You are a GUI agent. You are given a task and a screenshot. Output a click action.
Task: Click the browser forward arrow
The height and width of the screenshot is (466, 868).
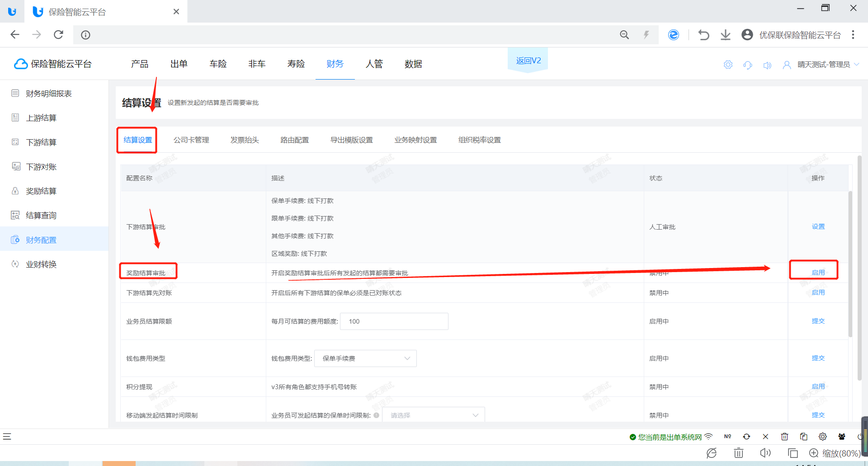(x=37, y=35)
